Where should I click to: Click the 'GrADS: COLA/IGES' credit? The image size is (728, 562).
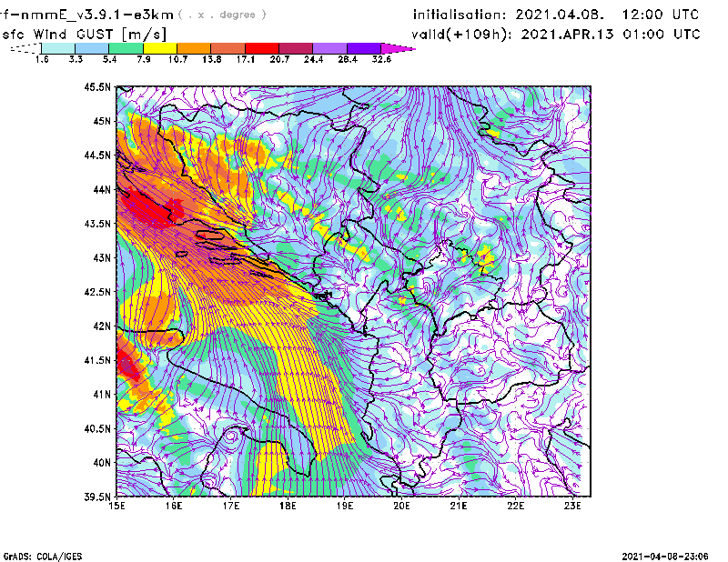click(x=43, y=557)
